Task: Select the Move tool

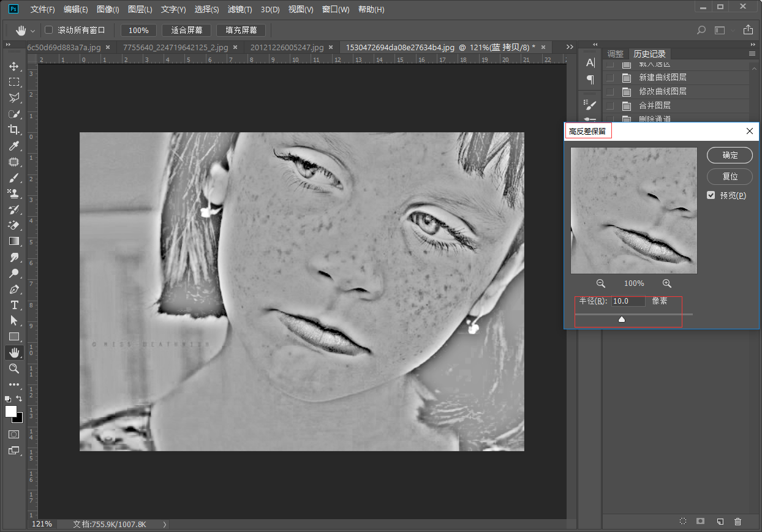Action: click(x=13, y=66)
